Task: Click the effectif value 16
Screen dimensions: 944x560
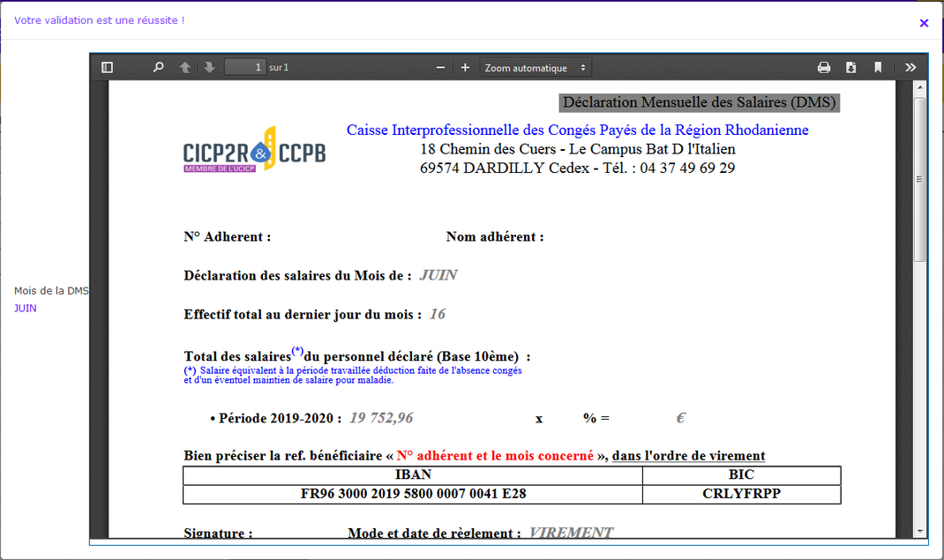Action: pos(437,314)
